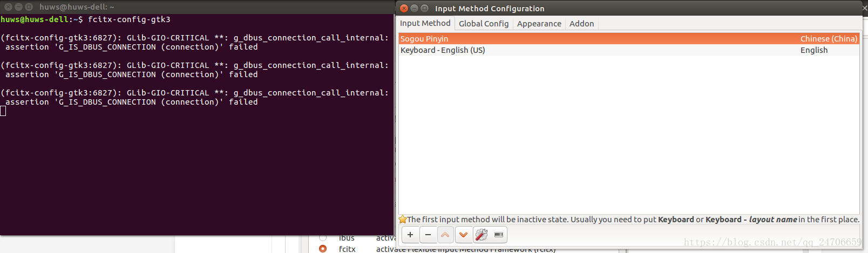Viewport: 868px width, 253px height.
Task: Minimize the Input Method Configuration window
Action: click(415, 8)
